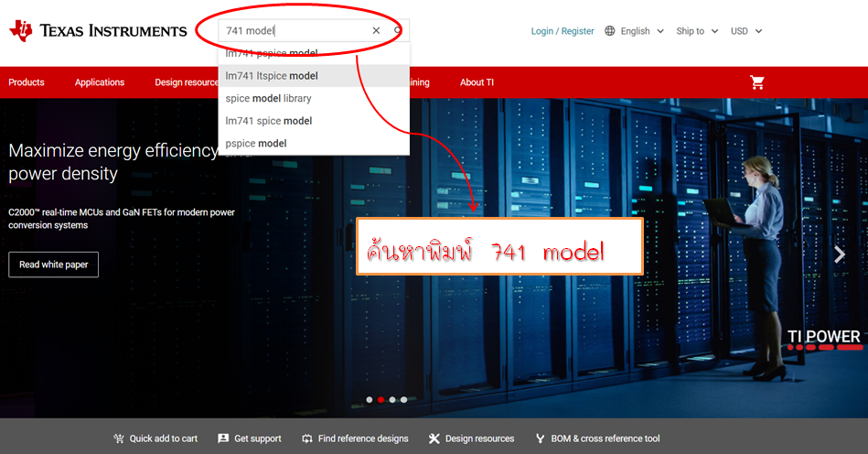Click the BOM cross reference icon
The width and height of the screenshot is (868, 454).
pos(541,438)
